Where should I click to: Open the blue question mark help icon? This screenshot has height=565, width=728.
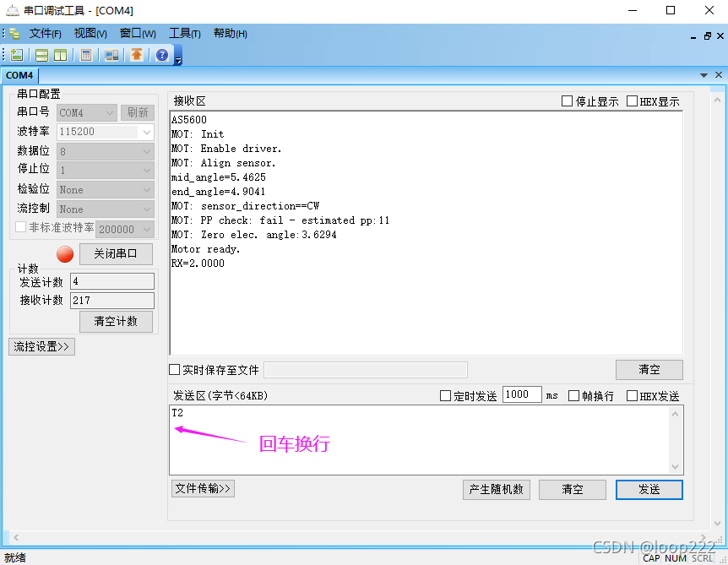click(x=162, y=55)
